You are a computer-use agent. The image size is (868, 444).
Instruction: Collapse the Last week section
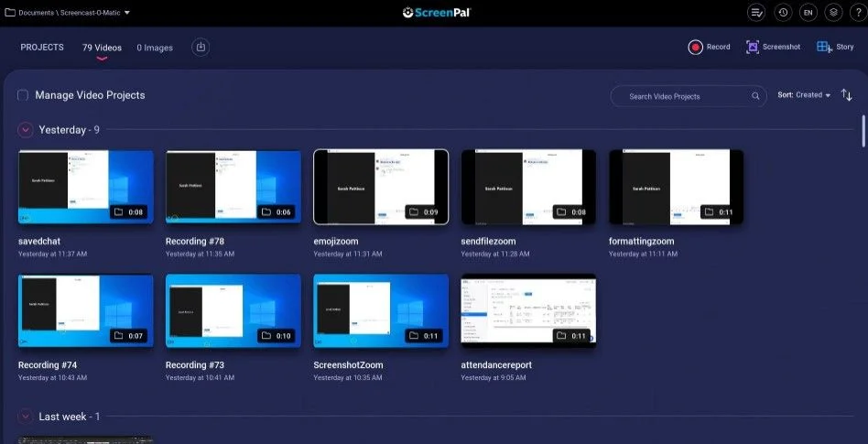[25, 417]
